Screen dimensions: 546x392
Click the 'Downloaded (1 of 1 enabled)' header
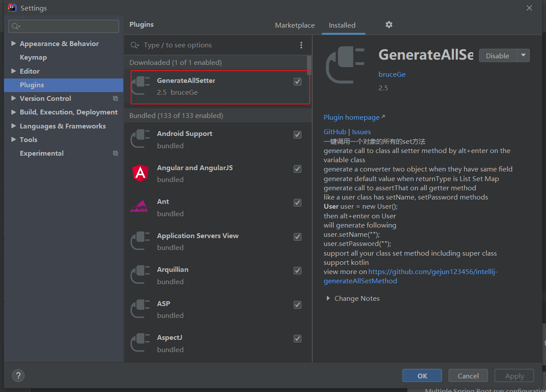point(175,63)
